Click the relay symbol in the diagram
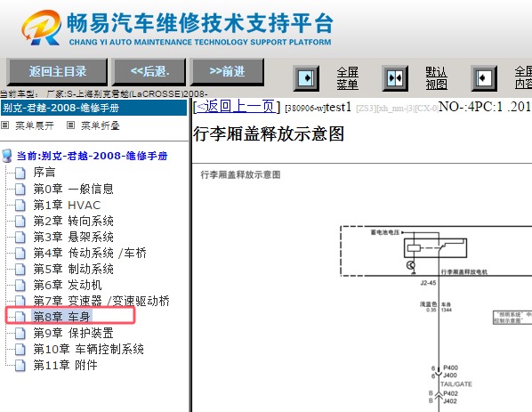Screen dimensions: 532x412 tap(435, 248)
